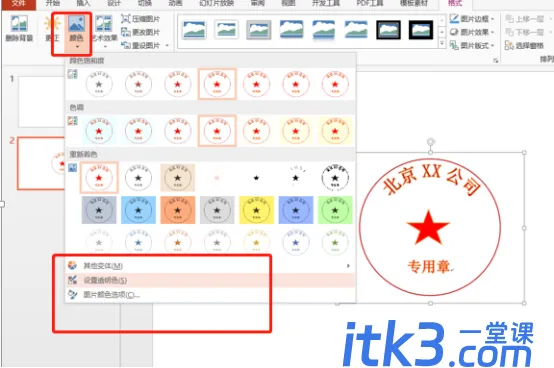This screenshot has height=368, width=554.
Task: Click the 其他变体 color wheel icon
Action: click(x=72, y=265)
